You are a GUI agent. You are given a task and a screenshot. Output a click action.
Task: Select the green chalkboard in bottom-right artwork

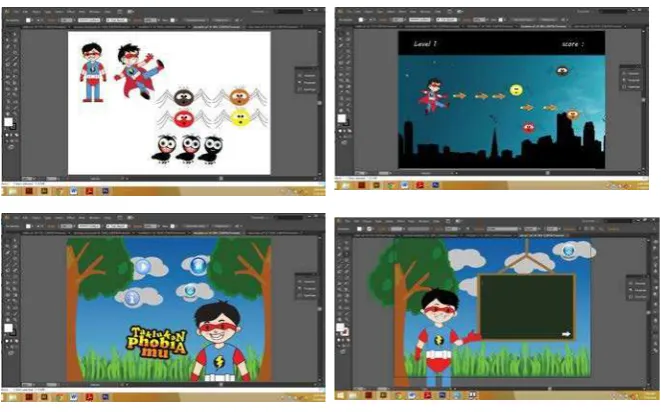click(527, 307)
